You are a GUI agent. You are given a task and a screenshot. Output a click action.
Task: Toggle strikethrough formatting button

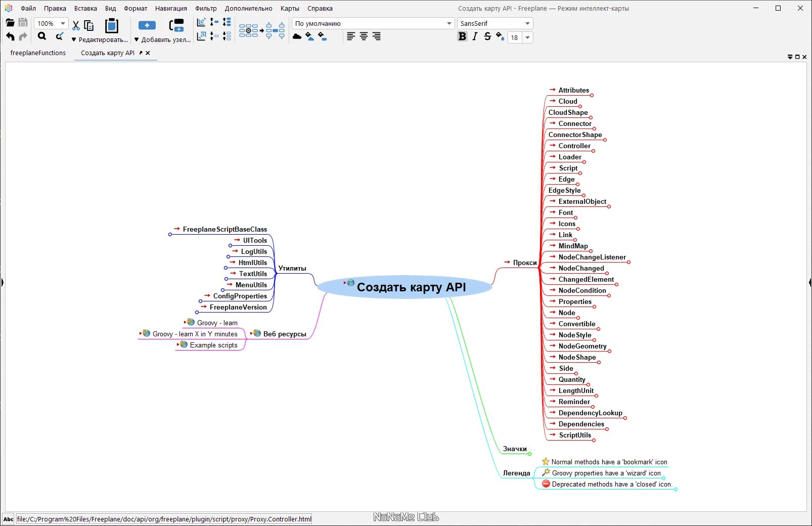click(x=487, y=36)
